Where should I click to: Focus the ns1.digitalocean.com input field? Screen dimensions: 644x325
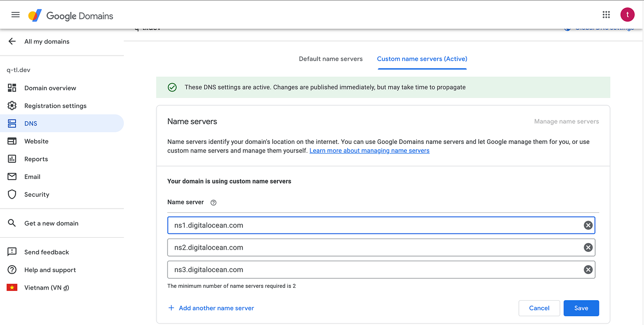[x=381, y=225]
